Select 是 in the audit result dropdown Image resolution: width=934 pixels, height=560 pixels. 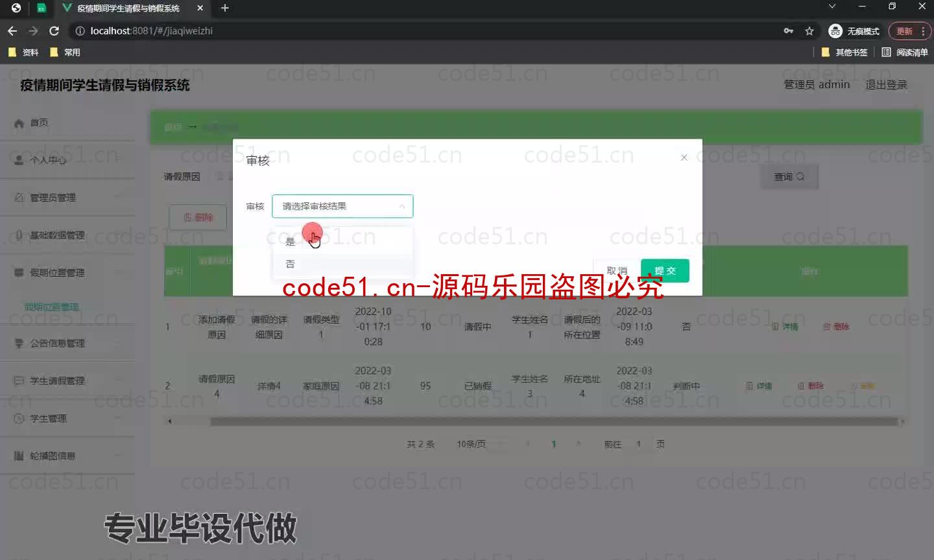click(342, 242)
